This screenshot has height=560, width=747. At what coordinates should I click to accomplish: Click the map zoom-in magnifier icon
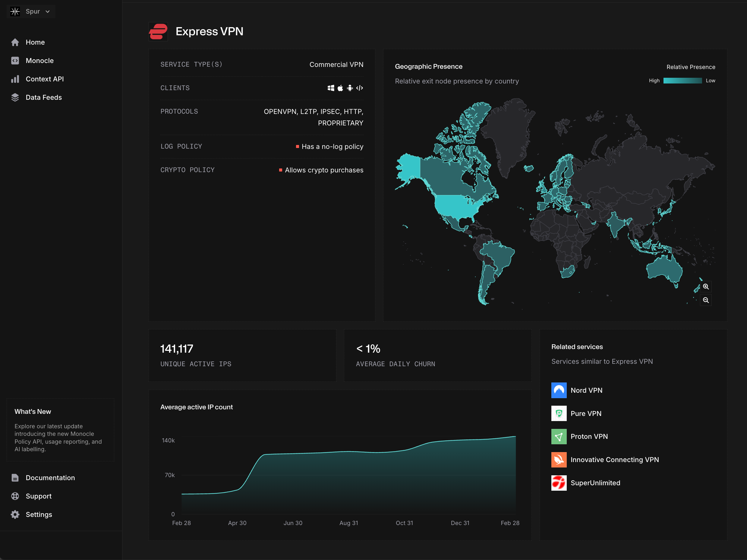pos(705,287)
